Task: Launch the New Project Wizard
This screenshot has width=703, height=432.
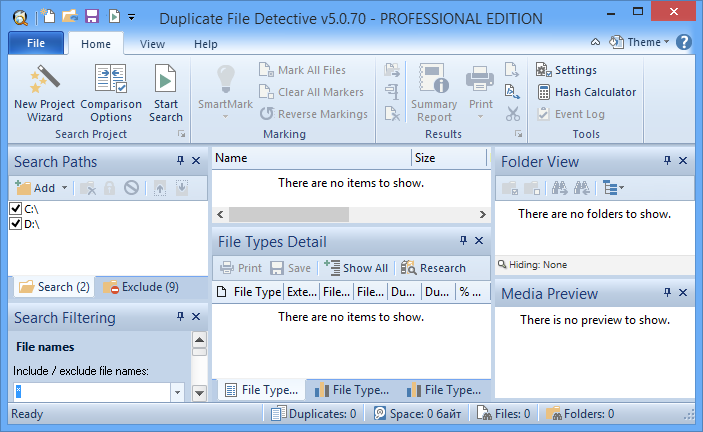Action: (x=44, y=93)
